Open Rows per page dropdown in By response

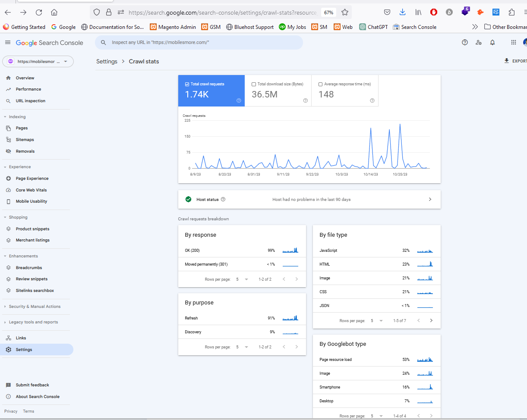click(x=242, y=279)
